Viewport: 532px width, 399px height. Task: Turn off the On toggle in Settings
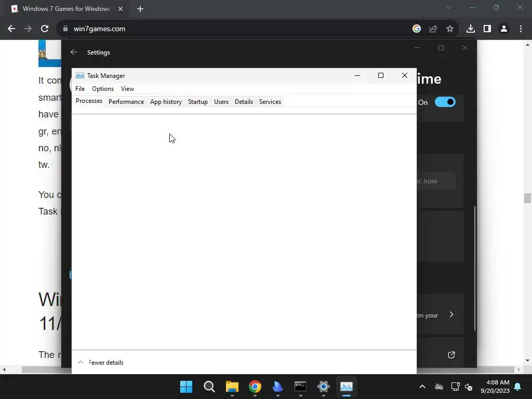pyautogui.click(x=445, y=102)
